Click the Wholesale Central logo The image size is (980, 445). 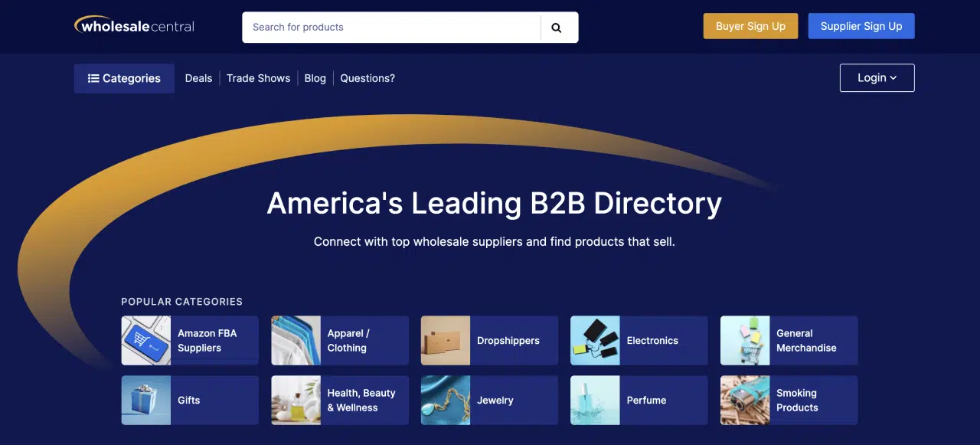135,26
